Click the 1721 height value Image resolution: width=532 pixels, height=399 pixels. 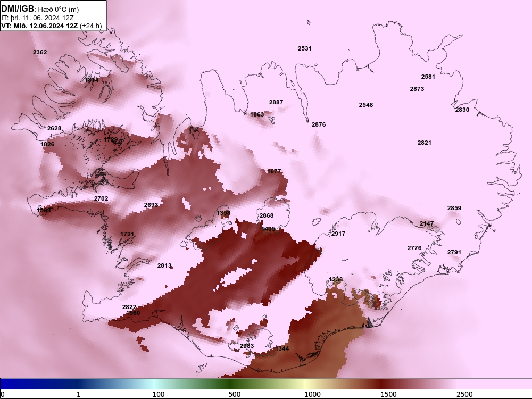[x=127, y=235]
